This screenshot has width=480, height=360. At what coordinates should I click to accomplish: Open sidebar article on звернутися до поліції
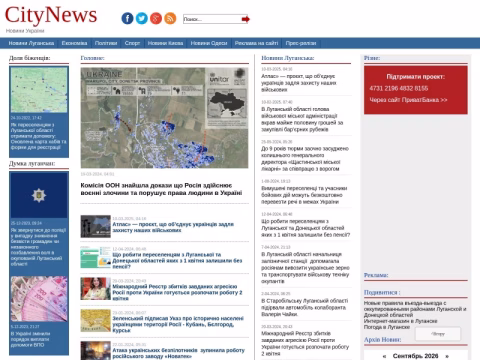click(38, 247)
